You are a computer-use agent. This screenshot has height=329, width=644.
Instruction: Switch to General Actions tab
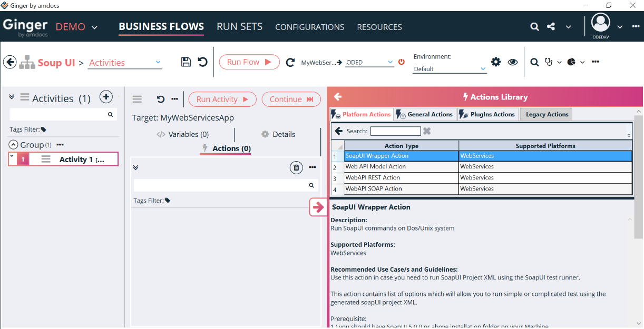pyautogui.click(x=425, y=114)
